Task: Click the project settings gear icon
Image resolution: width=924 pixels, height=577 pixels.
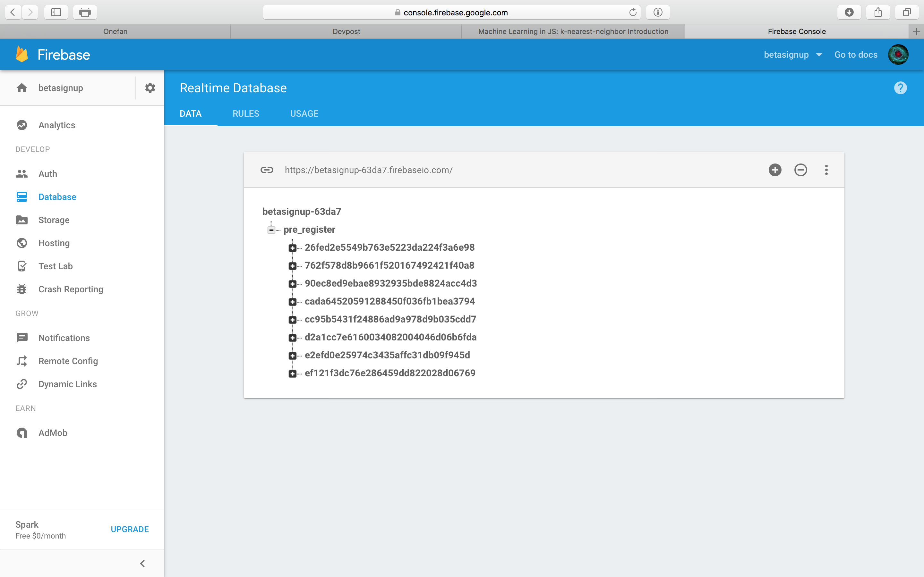Action: pyautogui.click(x=150, y=88)
